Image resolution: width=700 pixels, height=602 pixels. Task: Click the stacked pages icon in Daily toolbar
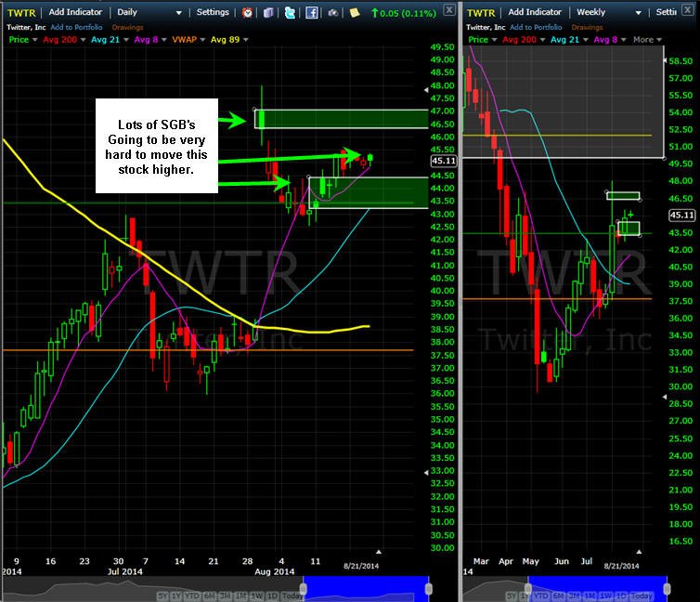click(268, 12)
